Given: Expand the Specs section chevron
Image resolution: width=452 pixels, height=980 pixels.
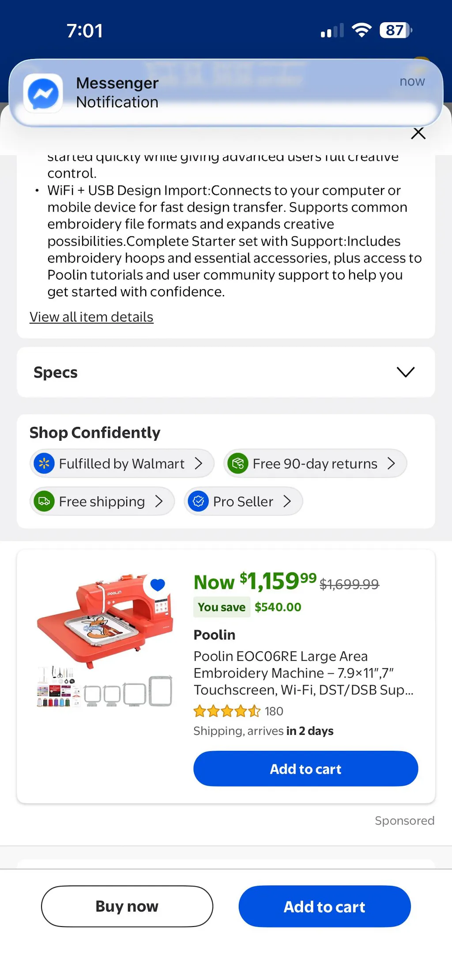Looking at the screenshot, I should point(406,372).
